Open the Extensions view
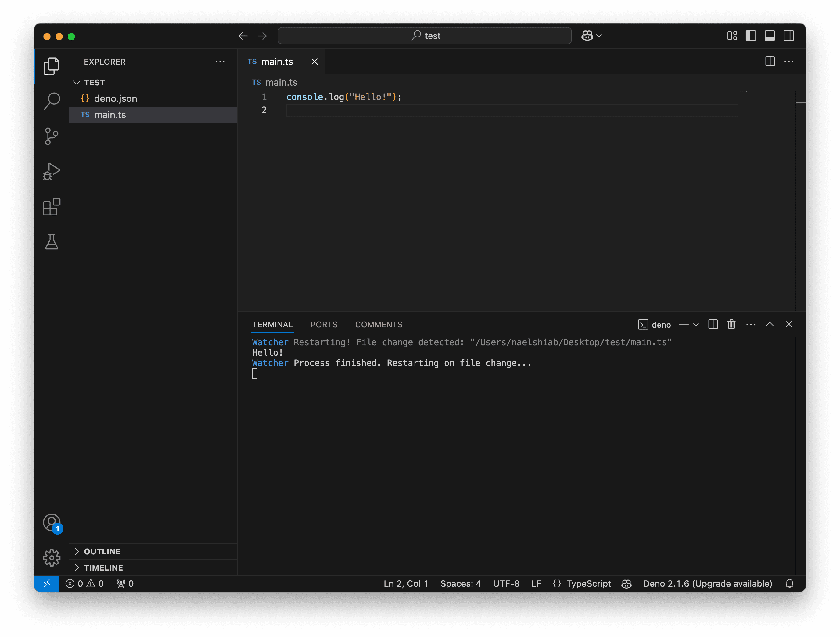Screen dimensions: 840x637 [x=52, y=207]
